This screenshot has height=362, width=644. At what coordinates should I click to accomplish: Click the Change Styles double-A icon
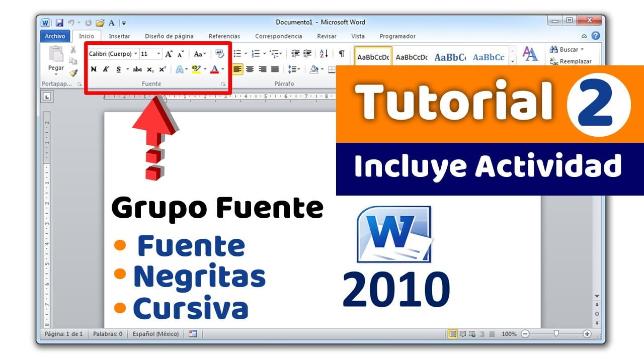click(530, 54)
